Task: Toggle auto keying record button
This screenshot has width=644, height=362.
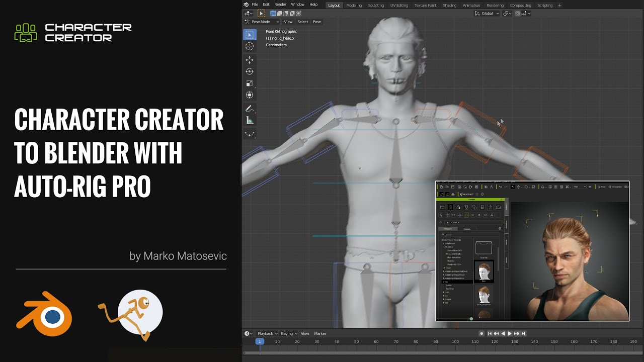Action: [x=481, y=333]
